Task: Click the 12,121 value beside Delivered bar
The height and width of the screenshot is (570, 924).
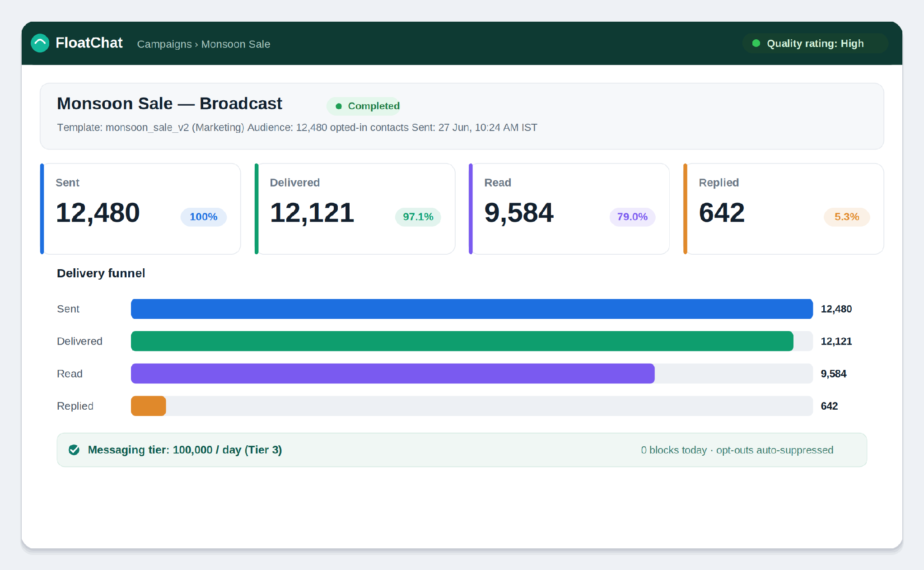Action: [x=836, y=341]
